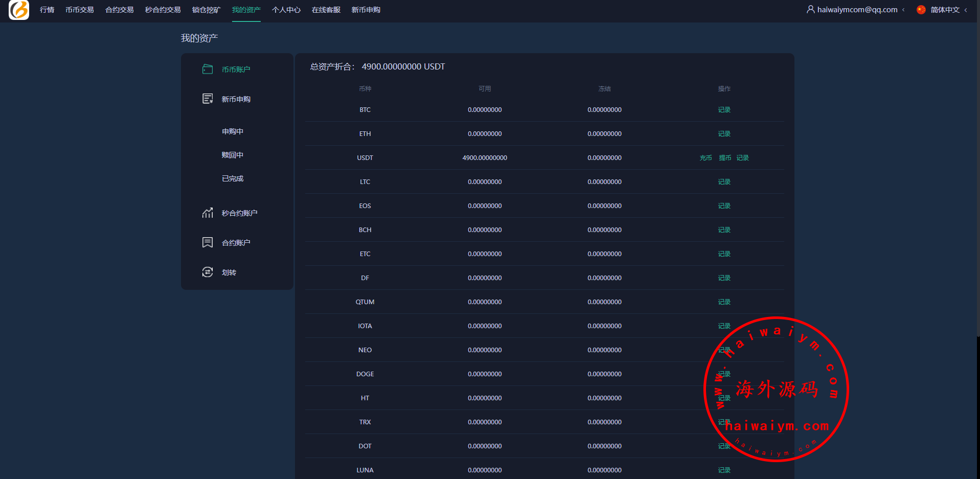Click the China flag language icon
This screenshot has height=479, width=980.
[921, 10]
